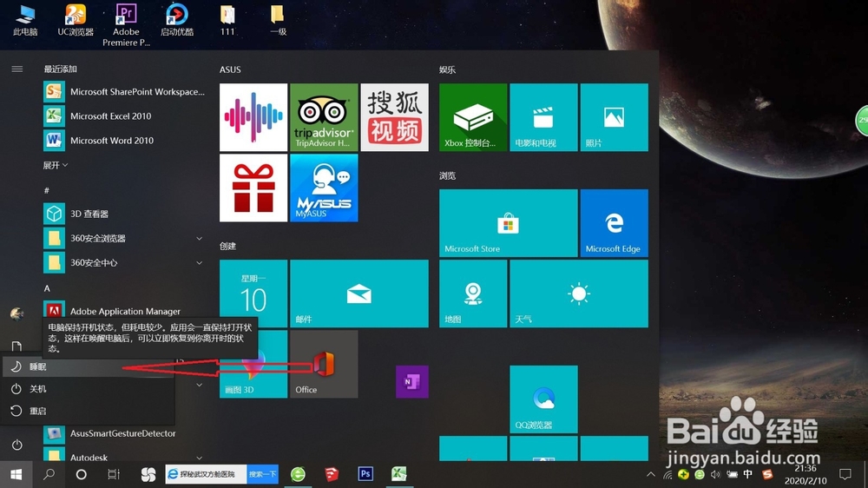The width and height of the screenshot is (868, 488).
Task: Open Cortana circle on the taskbar
Action: [82, 474]
